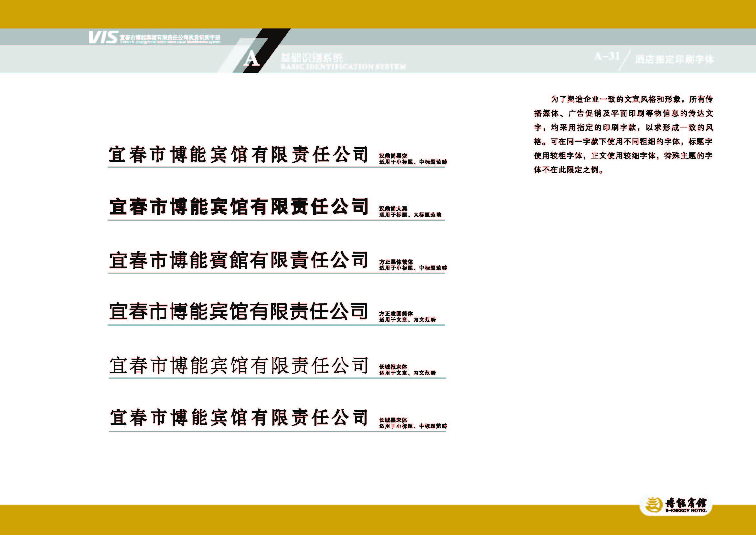Select the font label '长城黑宋体'
The image size is (756, 535).
pos(393,420)
